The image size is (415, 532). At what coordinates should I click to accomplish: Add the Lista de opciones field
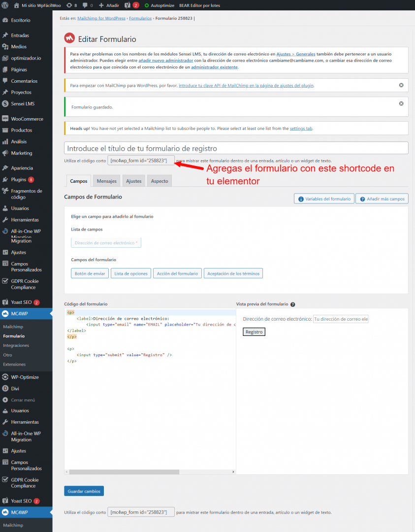pyautogui.click(x=131, y=273)
